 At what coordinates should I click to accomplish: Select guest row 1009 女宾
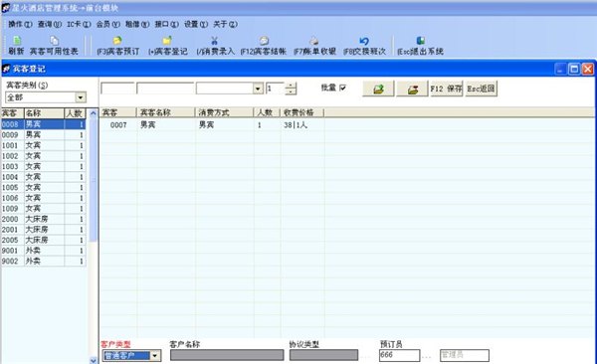coord(44,209)
